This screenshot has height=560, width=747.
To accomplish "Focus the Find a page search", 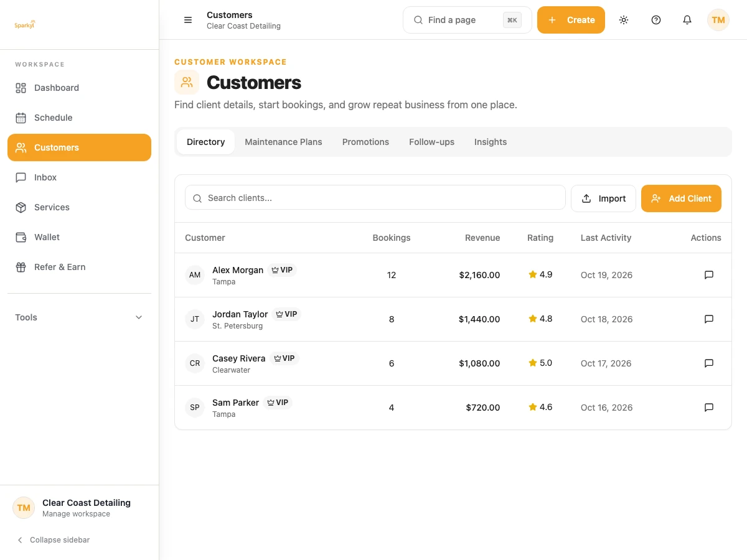I will tap(467, 20).
